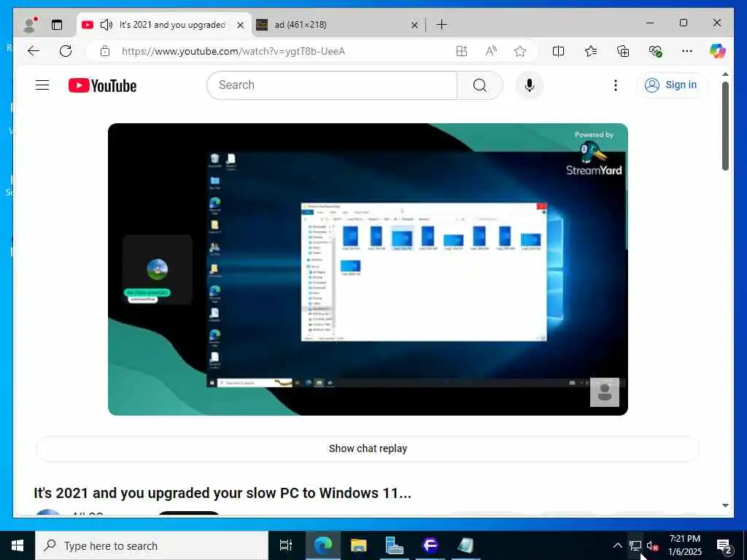The image size is (747, 560).
Task: Open the clock and date flyout
Action: [684, 545]
